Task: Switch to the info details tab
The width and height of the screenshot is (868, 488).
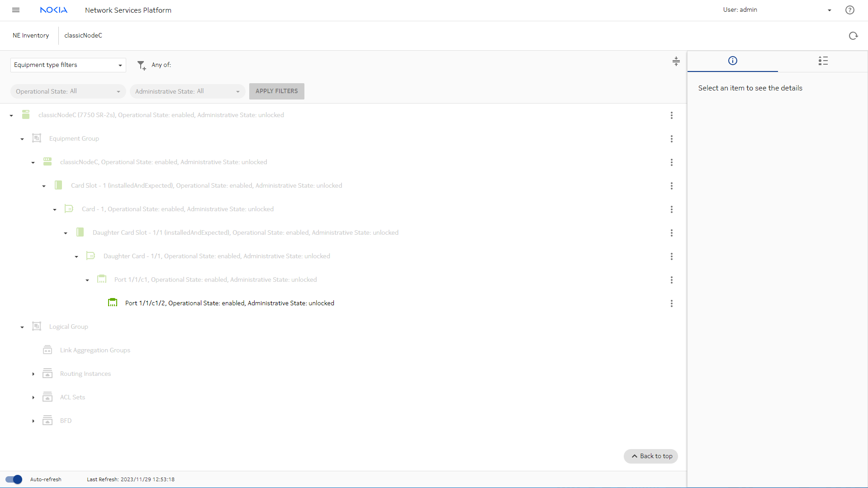Action: 732,61
